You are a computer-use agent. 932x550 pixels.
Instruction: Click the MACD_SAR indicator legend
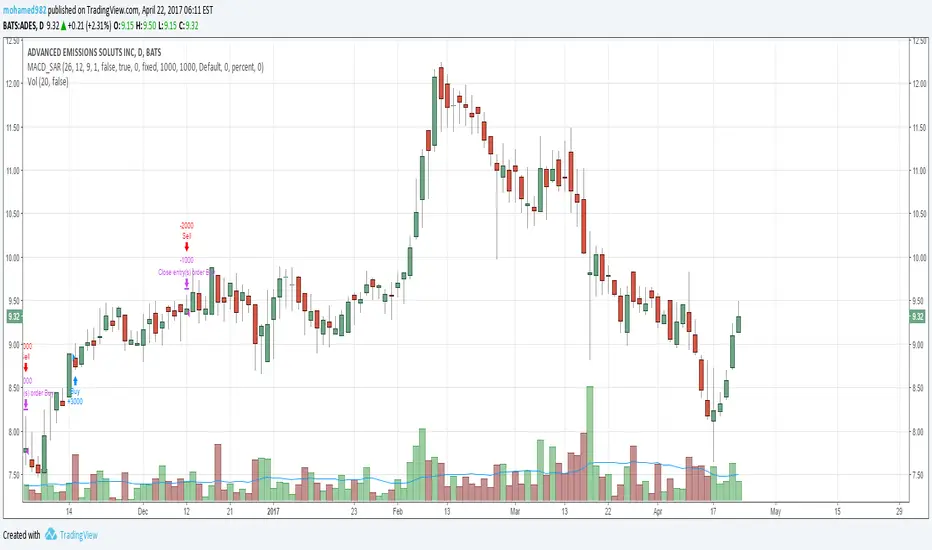pyautogui.click(x=146, y=67)
